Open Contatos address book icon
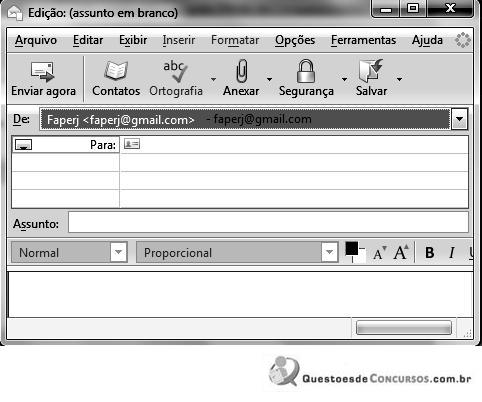The width and height of the screenshot is (482, 402). [x=116, y=70]
